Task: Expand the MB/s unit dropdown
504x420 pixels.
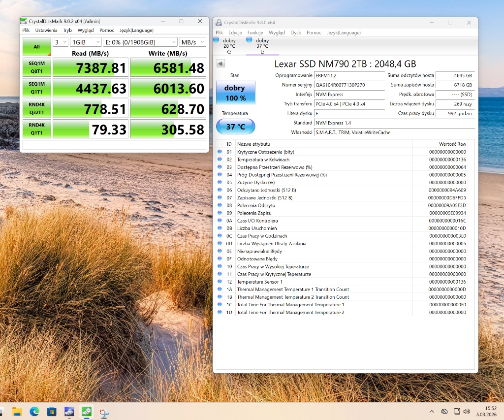Action: click(x=192, y=42)
